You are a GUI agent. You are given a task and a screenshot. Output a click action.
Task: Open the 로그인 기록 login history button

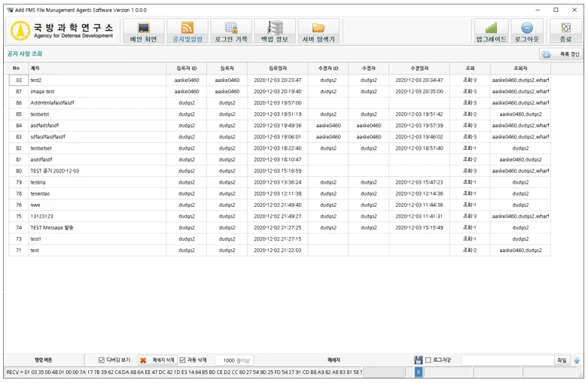tap(231, 31)
